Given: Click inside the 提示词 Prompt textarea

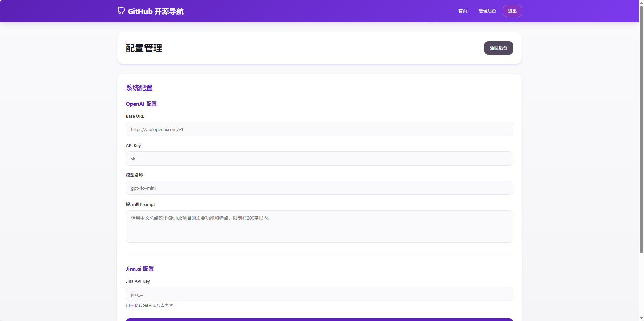Looking at the screenshot, I should click(x=319, y=226).
